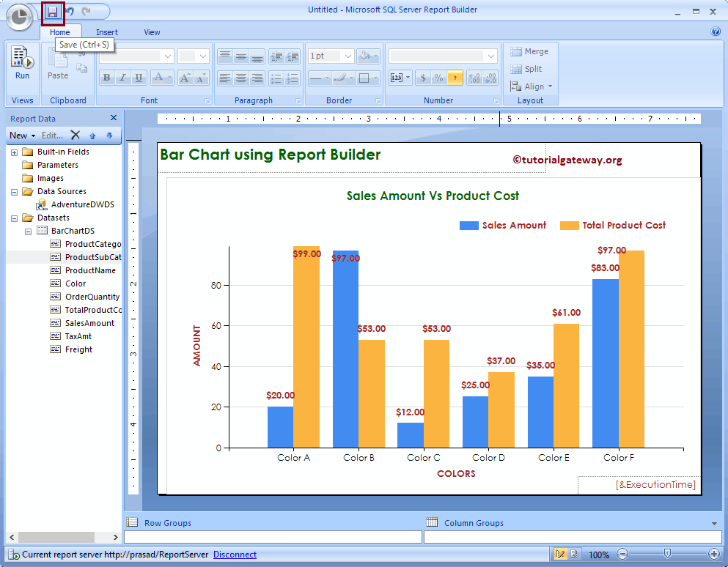Toggle center alignment in the Paragraph group
The image size is (728, 567).
(x=240, y=78)
